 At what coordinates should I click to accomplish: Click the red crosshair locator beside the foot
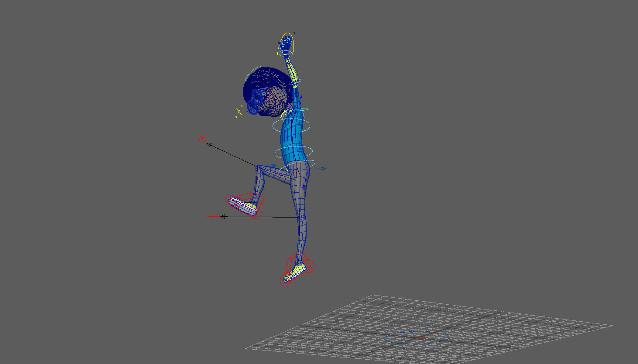[x=214, y=216]
